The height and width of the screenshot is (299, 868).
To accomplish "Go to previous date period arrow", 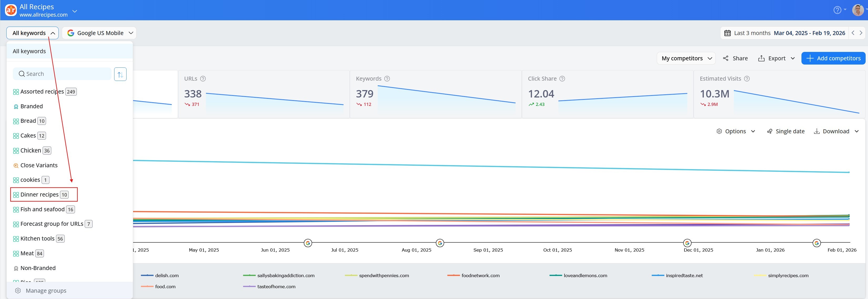I will tap(853, 33).
